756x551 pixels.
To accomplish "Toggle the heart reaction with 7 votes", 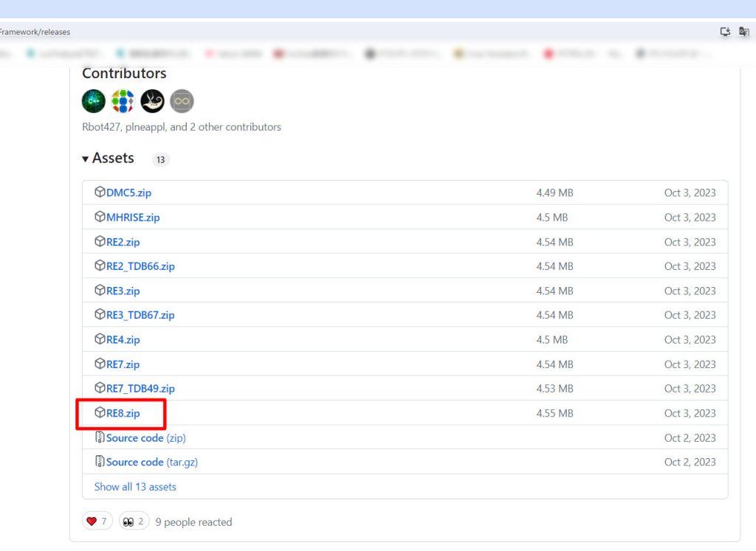I will click(x=97, y=521).
